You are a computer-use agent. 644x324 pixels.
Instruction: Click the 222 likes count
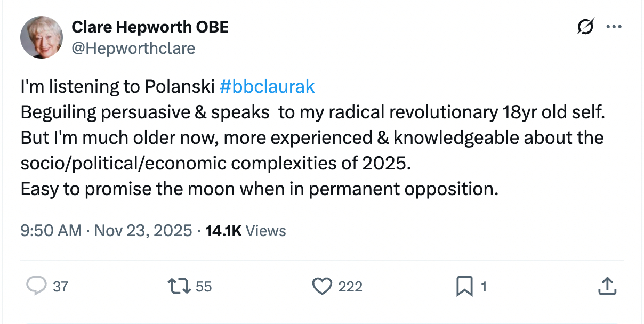350,287
